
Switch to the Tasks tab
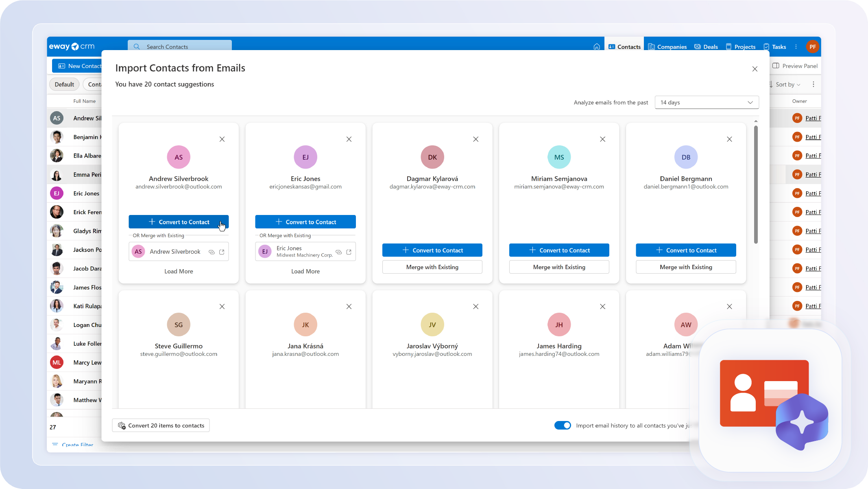775,47
